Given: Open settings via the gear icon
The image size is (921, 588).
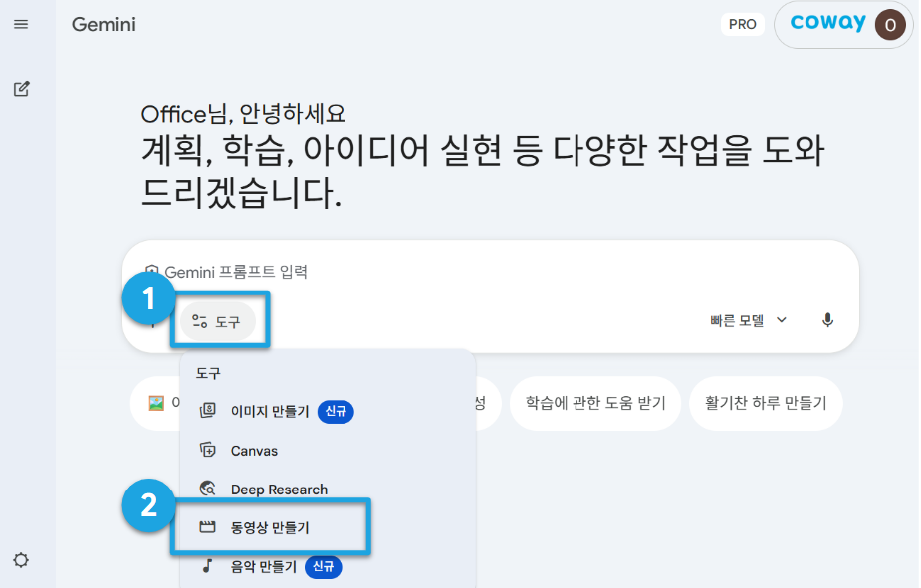Looking at the screenshot, I should [21, 560].
